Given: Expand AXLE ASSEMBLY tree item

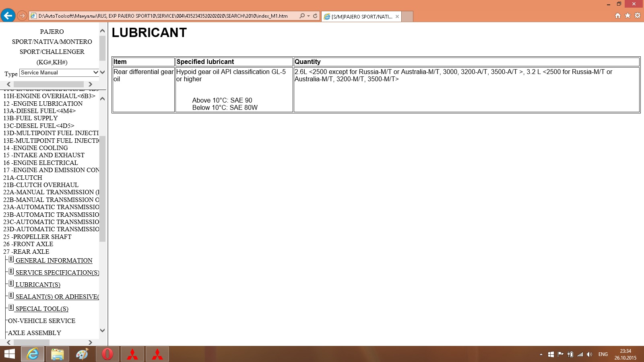Looking at the screenshot, I should [x=35, y=333].
